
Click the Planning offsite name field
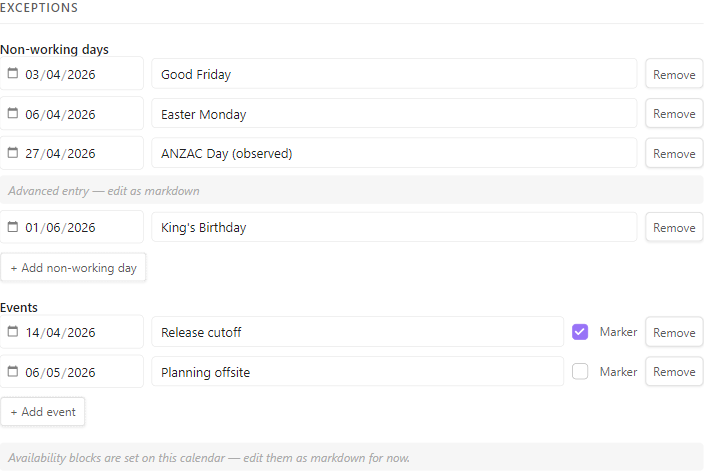(x=357, y=371)
